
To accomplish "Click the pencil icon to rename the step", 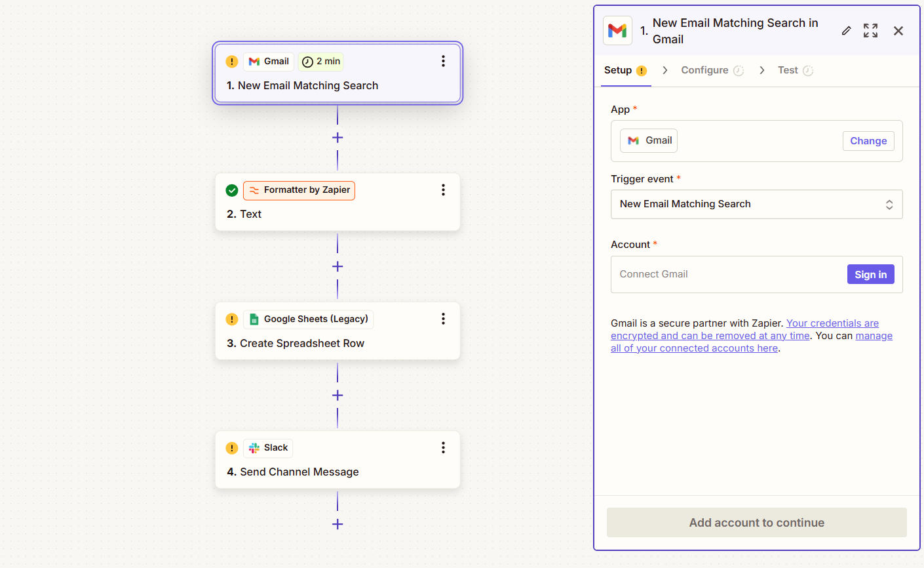I will 846,30.
